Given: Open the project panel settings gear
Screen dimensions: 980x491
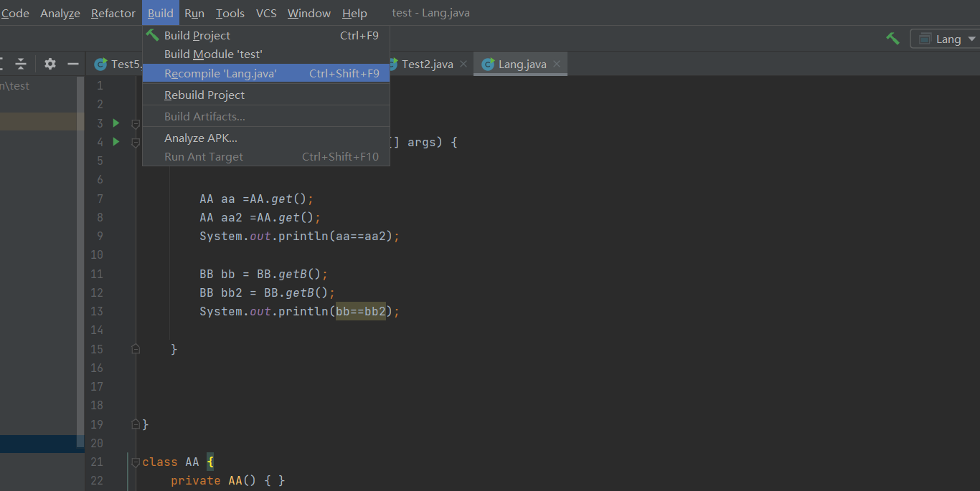Looking at the screenshot, I should tap(50, 64).
